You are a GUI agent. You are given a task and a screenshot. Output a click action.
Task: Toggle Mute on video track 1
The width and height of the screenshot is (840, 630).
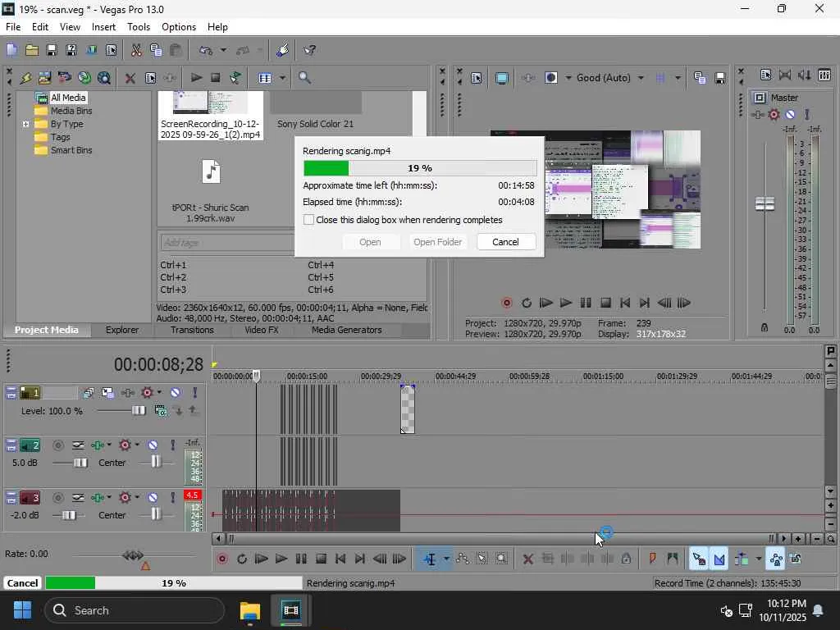[x=176, y=393]
